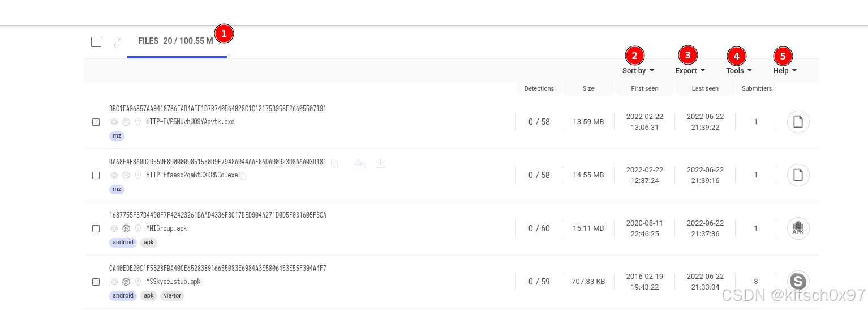Click file type icon for HTTP-Ffaeso2qaBtCXDRNCd.exe
Viewport: 868px width, 310px height.
coord(798,175)
